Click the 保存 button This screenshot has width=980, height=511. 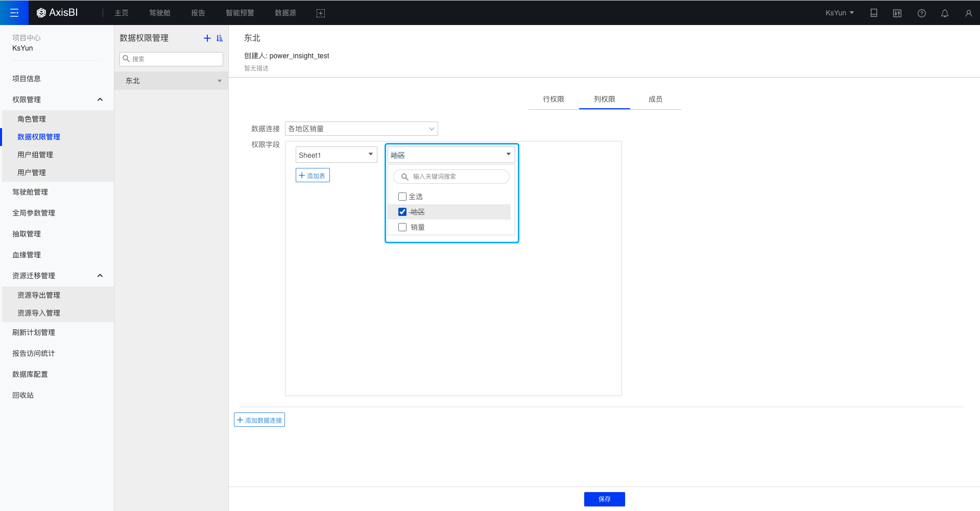point(604,499)
